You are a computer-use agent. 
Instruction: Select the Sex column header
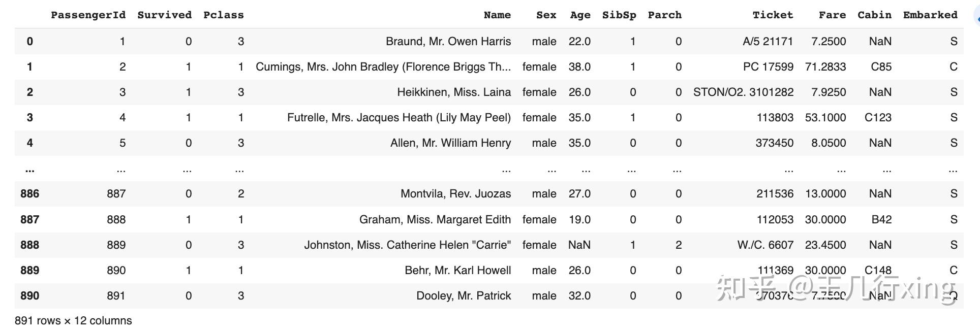point(546,15)
